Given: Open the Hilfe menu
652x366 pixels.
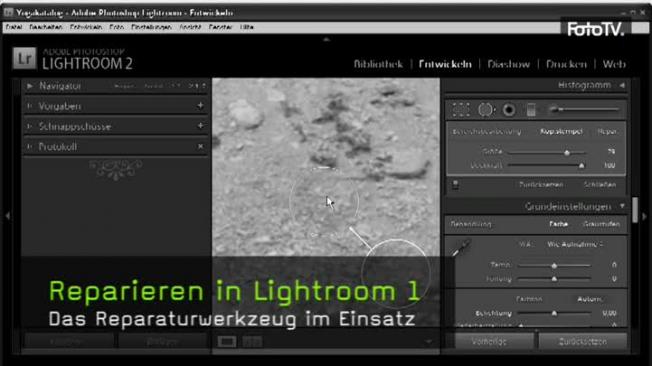Looking at the screenshot, I should pos(247,27).
